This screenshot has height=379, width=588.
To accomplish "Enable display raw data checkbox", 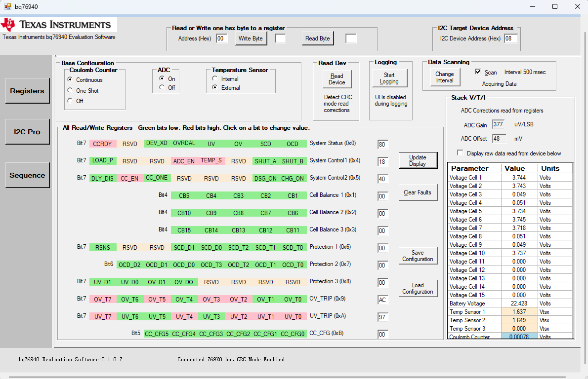I will 461,153.
